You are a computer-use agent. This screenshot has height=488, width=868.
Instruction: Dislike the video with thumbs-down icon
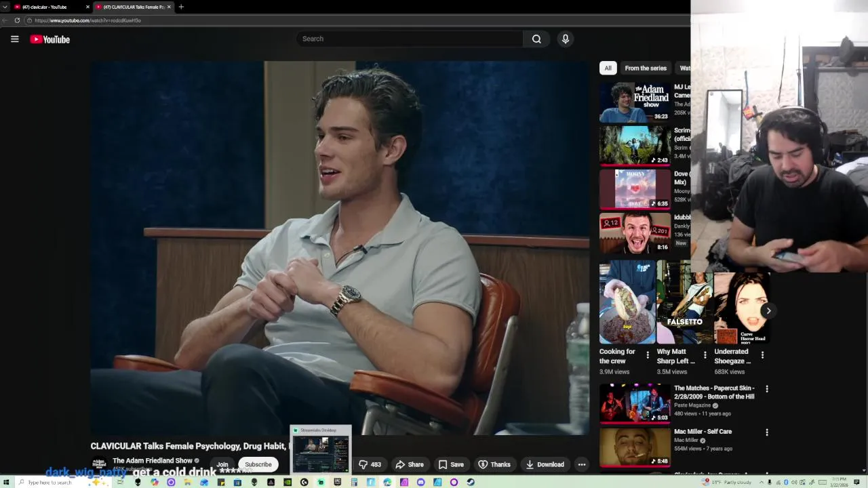click(370, 464)
